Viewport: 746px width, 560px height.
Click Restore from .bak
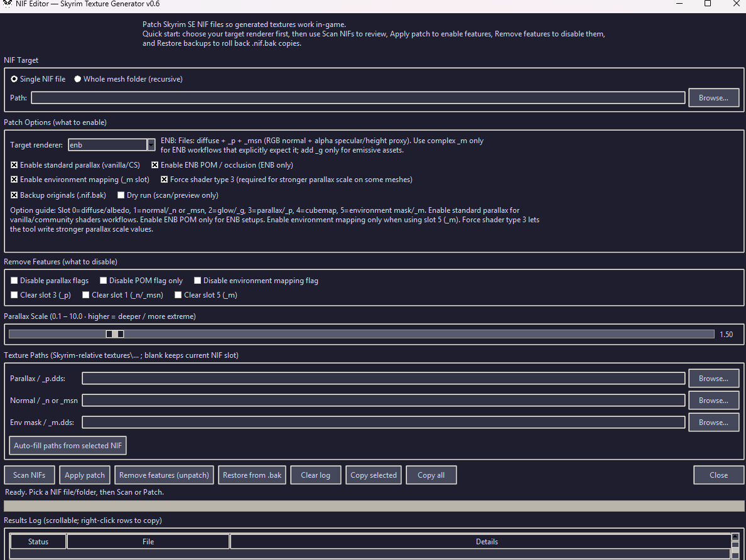[252, 475]
